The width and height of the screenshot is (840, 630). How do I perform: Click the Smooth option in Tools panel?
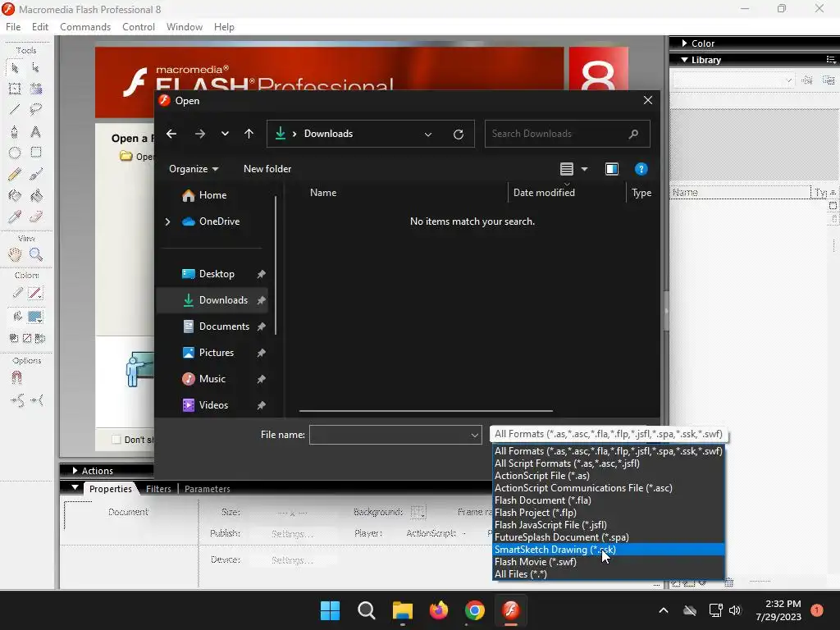pos(17,400)
